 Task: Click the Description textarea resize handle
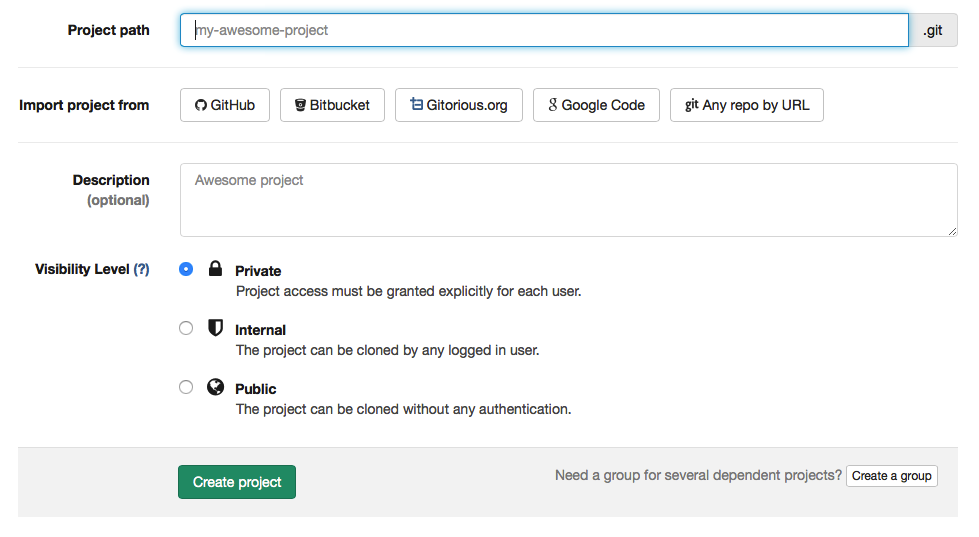tap(952, 231)
